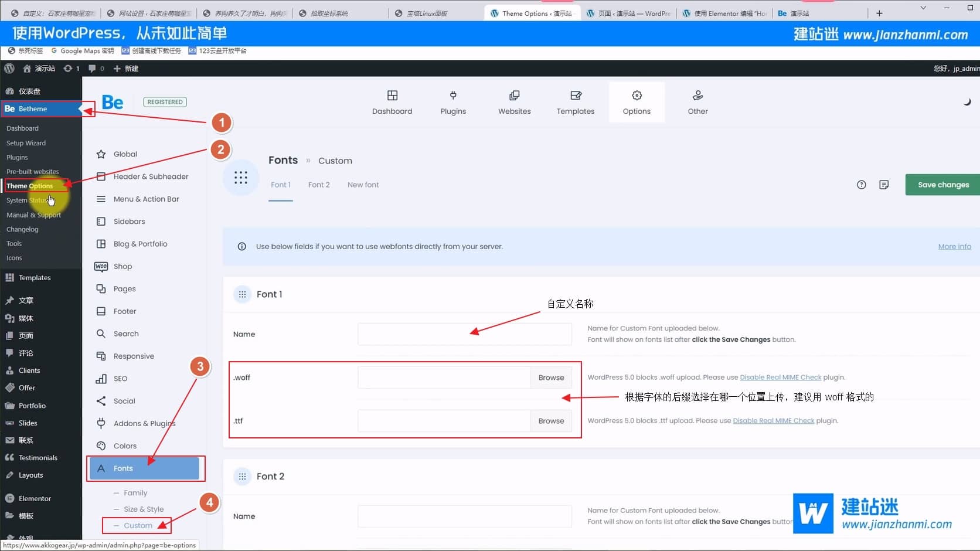Open SEO settings
The height and width of the screenshot is (551, 980).
pos(120,378)
